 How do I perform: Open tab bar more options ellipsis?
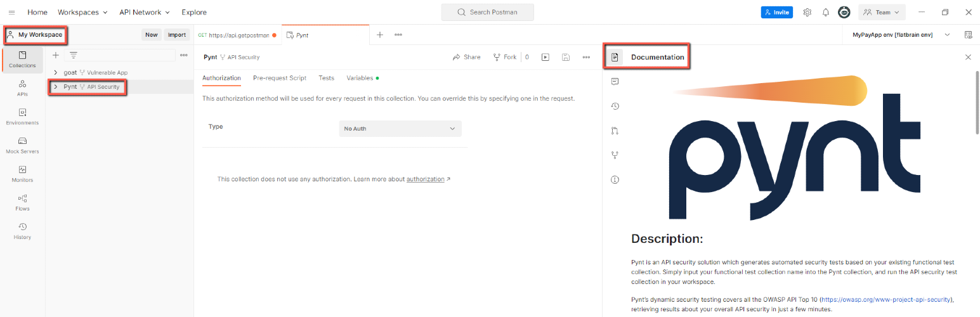(x=398, y=35)
